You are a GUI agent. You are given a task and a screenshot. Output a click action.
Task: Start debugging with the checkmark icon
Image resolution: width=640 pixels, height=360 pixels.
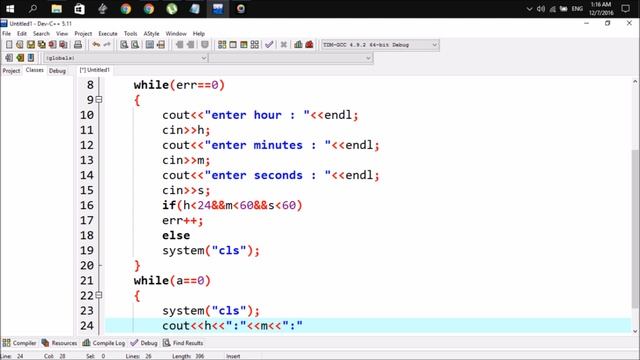pos(269,45)
